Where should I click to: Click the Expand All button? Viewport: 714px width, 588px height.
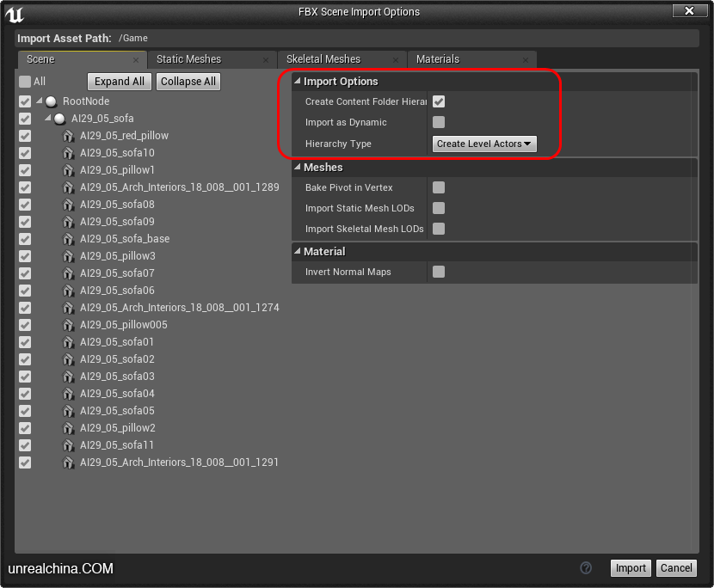120,82
